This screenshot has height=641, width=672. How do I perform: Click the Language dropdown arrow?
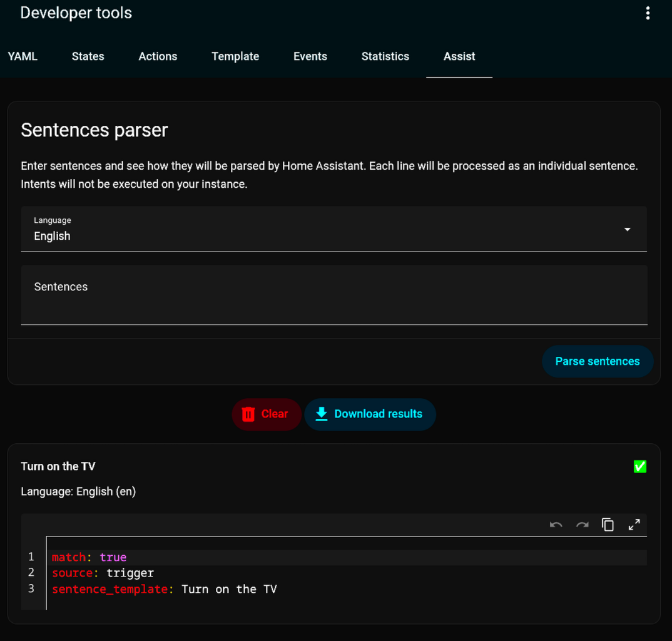click(x=627, y=230)
